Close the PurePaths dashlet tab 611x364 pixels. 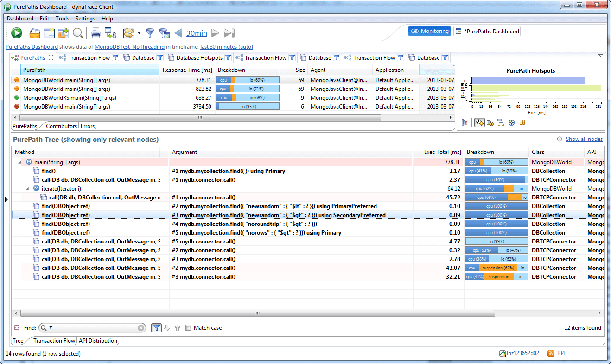point(51,58)
